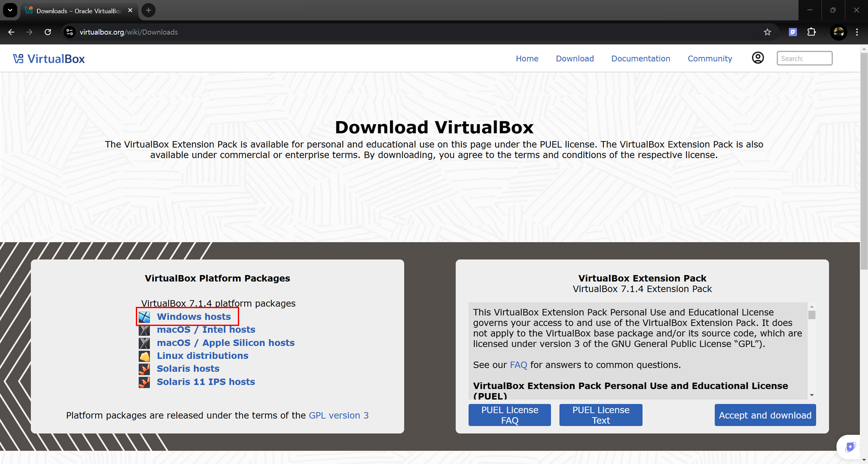Click the license text scrollbar up arrow

point(812,306)
